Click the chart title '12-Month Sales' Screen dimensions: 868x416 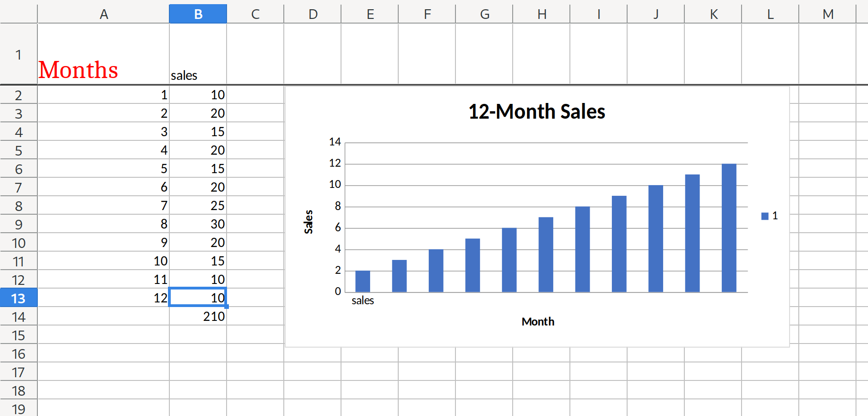(x=537, y=112)
